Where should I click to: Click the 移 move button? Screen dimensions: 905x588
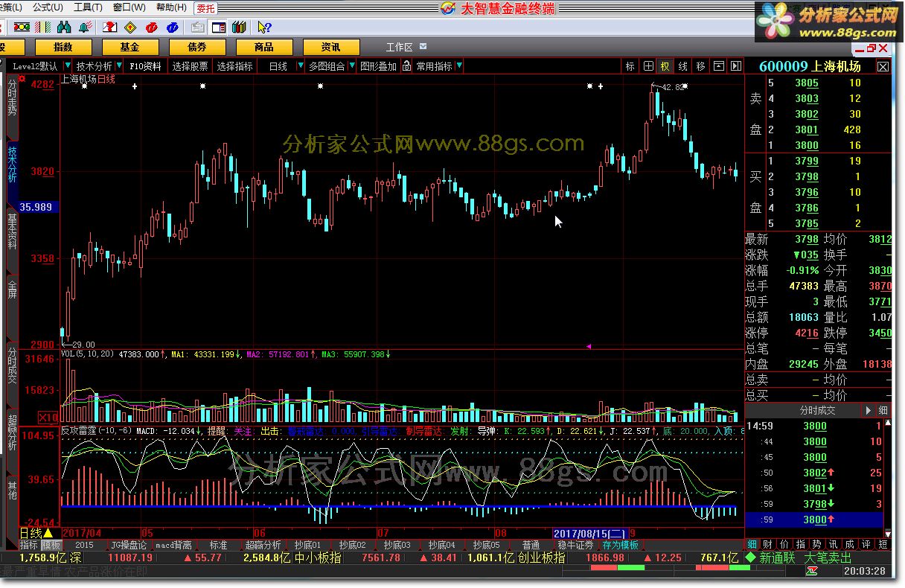(700, 66)
